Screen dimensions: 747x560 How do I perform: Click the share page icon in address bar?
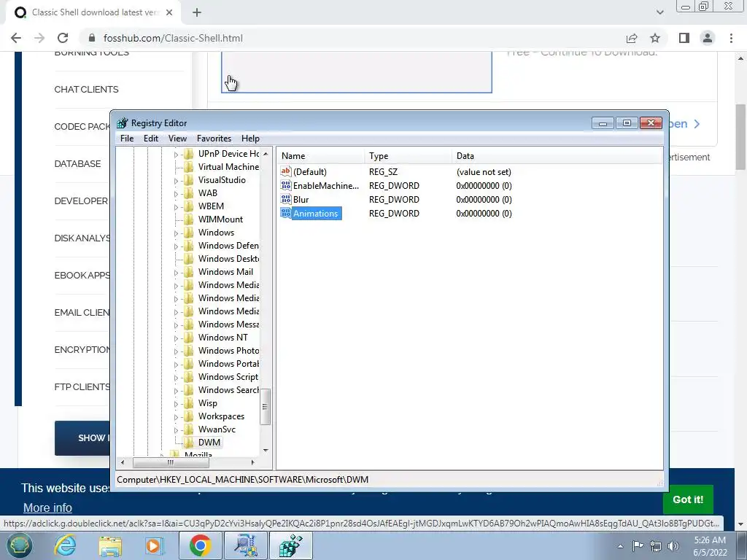632,38
